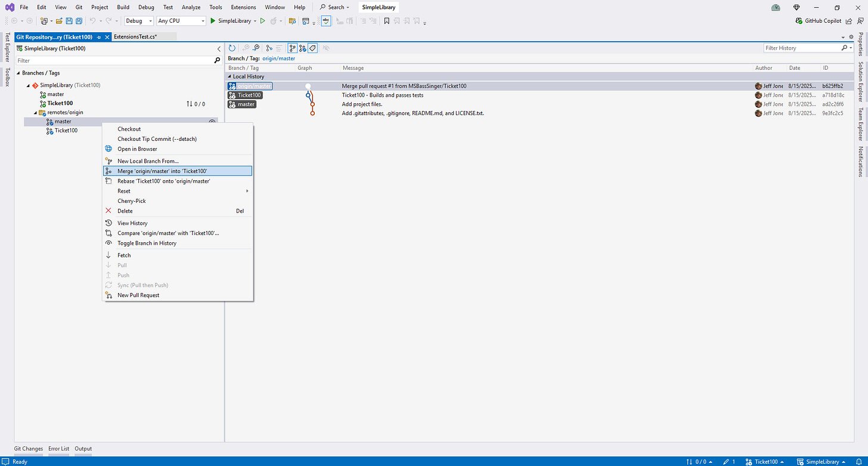
Task: Click the origin/master branch link
Action: pyautogui.click(x=279, y=58)
